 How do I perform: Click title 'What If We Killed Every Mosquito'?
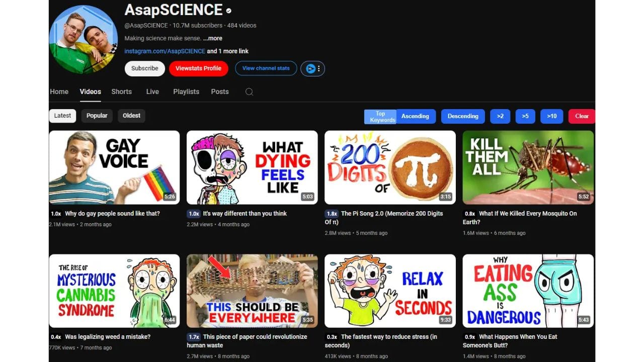[x=520, y=218]
